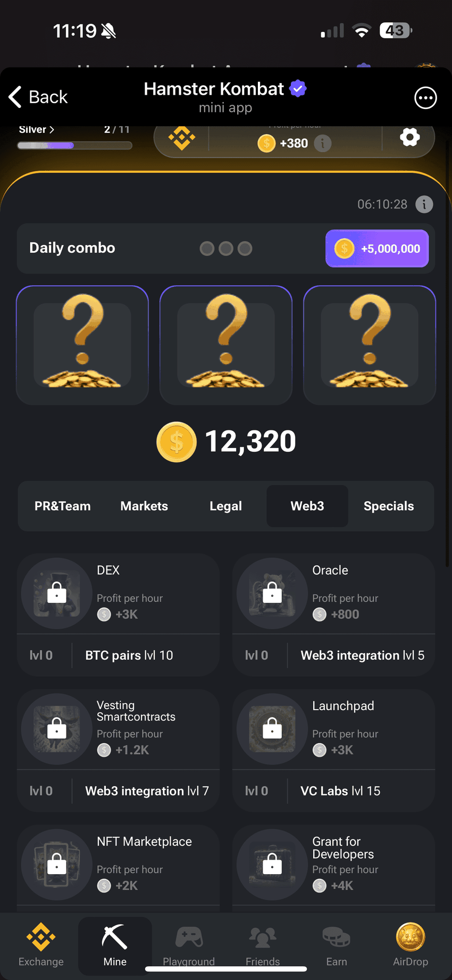Switch to the PR&Team category tab
Screen dimensions: 452x980
(x=63, y=506)
